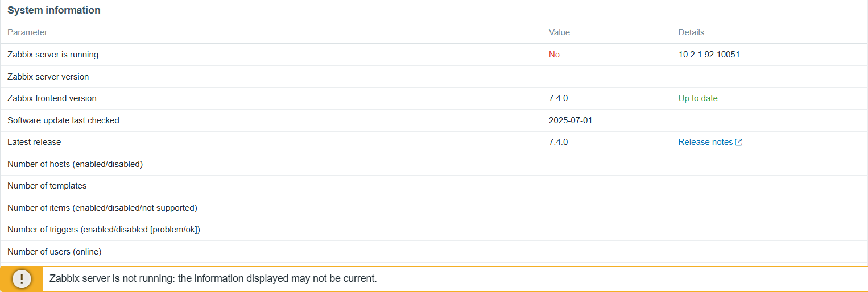Select the 10.2.1.92:10051 server address
868x292 pixels.
(x=709, y=55)
